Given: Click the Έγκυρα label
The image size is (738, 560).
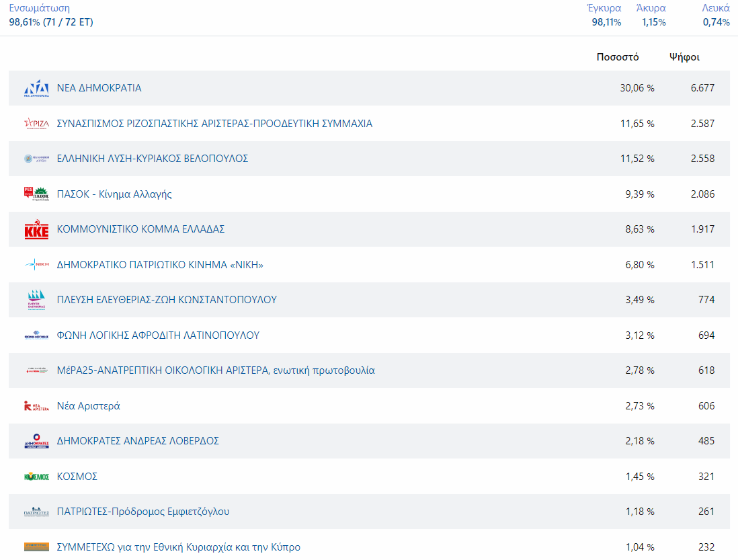Looking at the screenshot, I should coord(604,8).
